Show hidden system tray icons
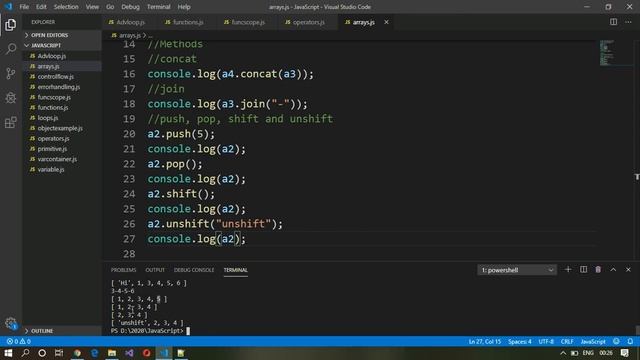 coord(563,353)
